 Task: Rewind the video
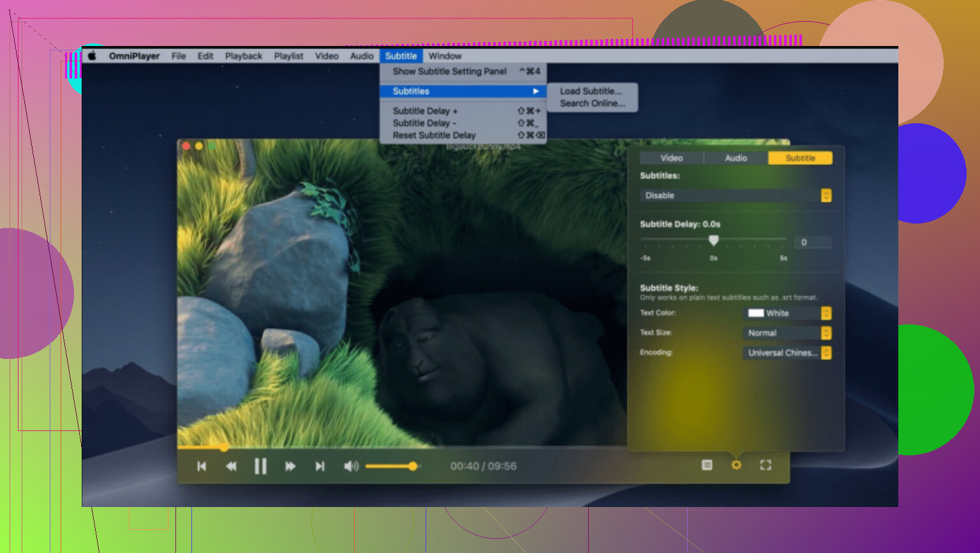coord(231,466)
